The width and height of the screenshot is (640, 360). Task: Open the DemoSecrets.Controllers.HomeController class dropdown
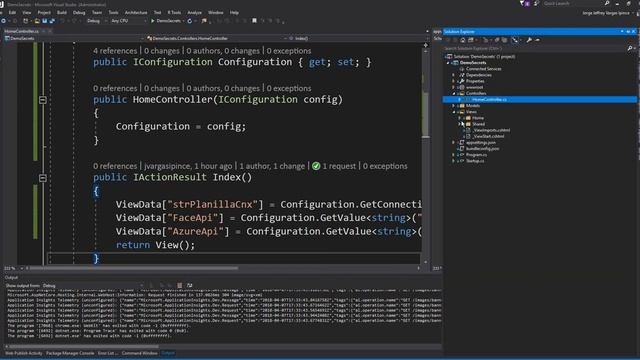click(216, 38)
